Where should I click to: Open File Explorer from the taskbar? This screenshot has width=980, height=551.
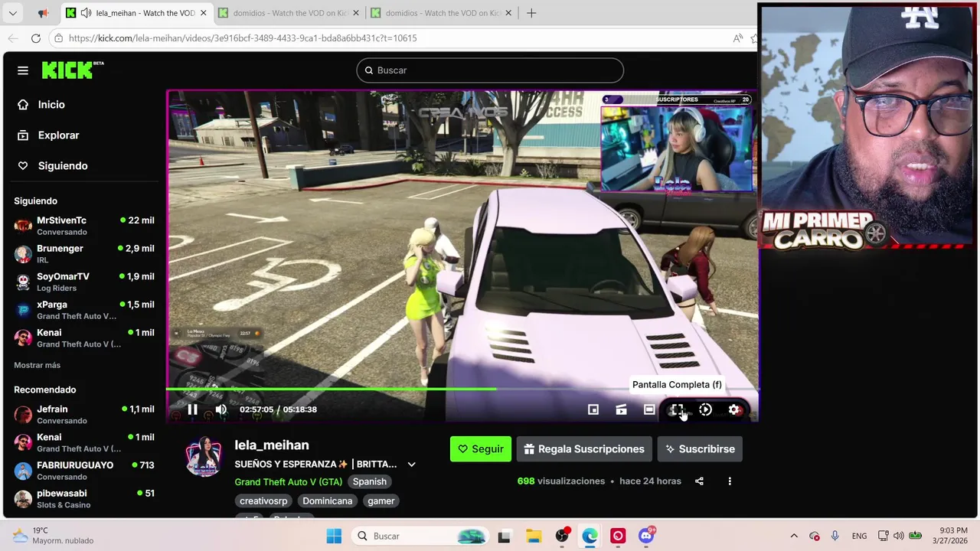click(533, 536)
